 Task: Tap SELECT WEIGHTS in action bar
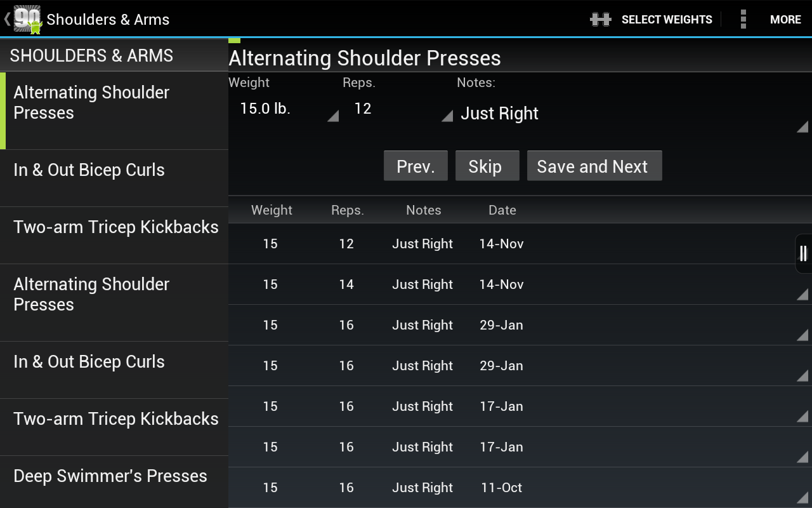click(x=666, y=20)
